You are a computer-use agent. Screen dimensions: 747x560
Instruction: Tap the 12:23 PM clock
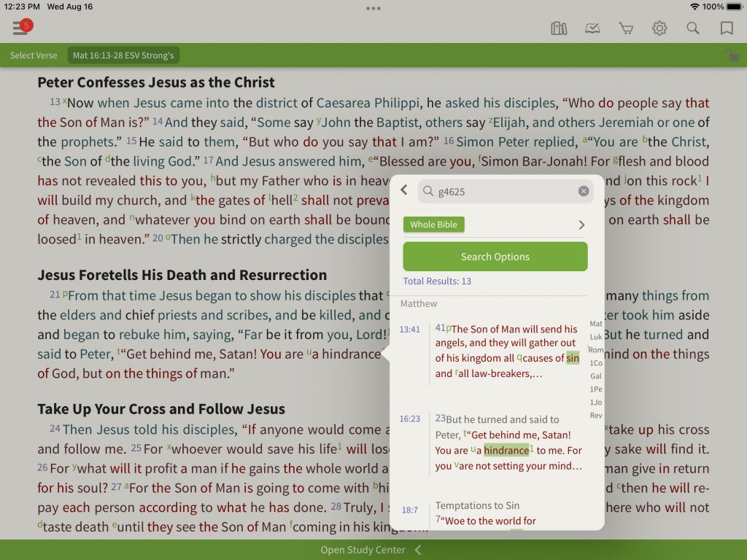pos(22,7)
